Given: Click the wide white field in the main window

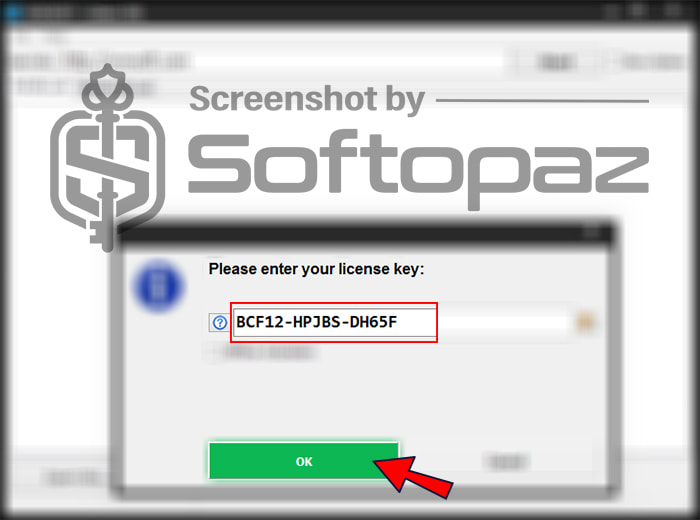Looking at the screenshot, I should pos(348,61).
